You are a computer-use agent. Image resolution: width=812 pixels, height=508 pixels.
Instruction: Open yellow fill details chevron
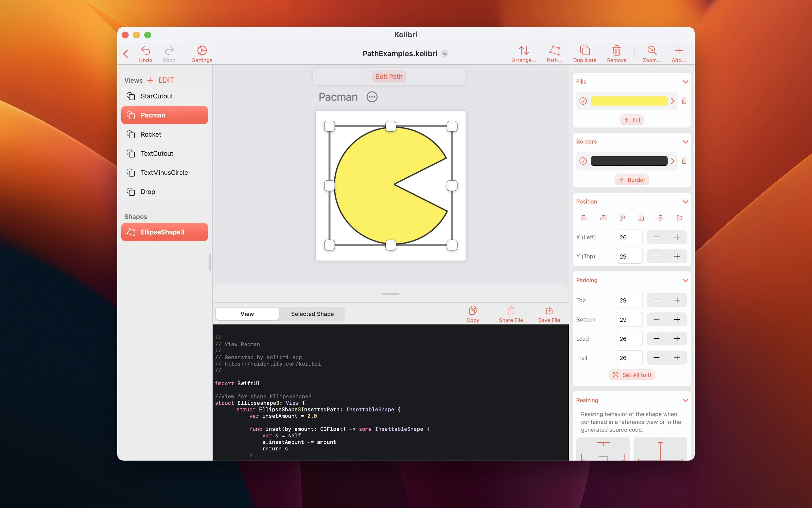point(672,101)
